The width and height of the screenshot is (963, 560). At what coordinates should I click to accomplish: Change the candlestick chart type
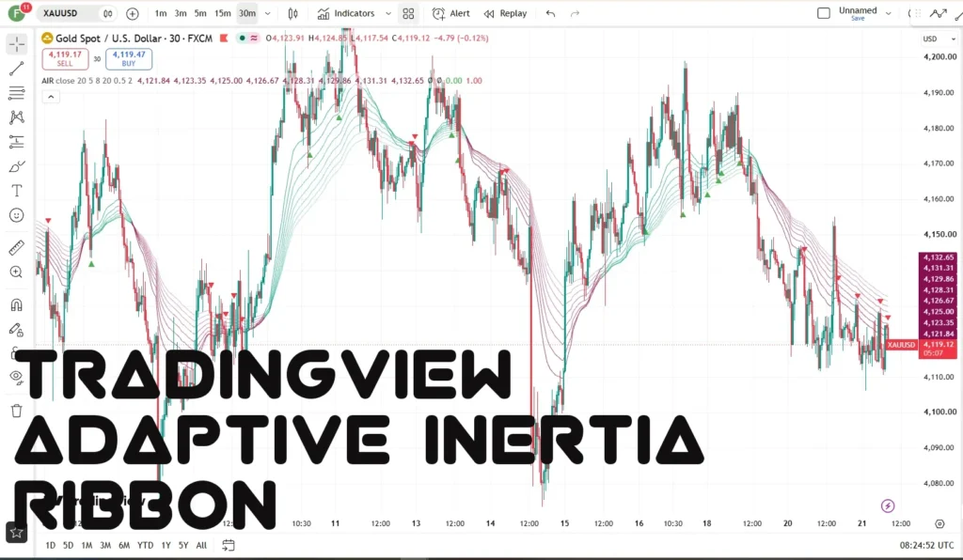click(x=293, y=13)
